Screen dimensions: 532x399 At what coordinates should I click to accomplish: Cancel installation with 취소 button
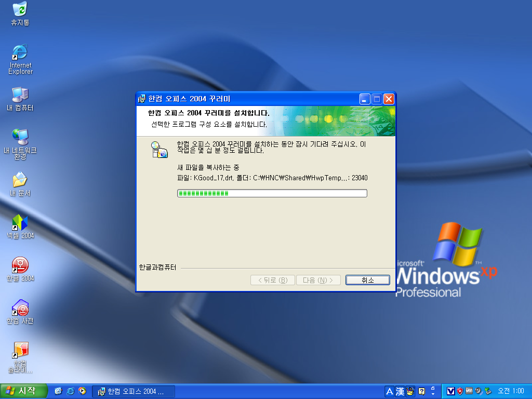point(367,280)
